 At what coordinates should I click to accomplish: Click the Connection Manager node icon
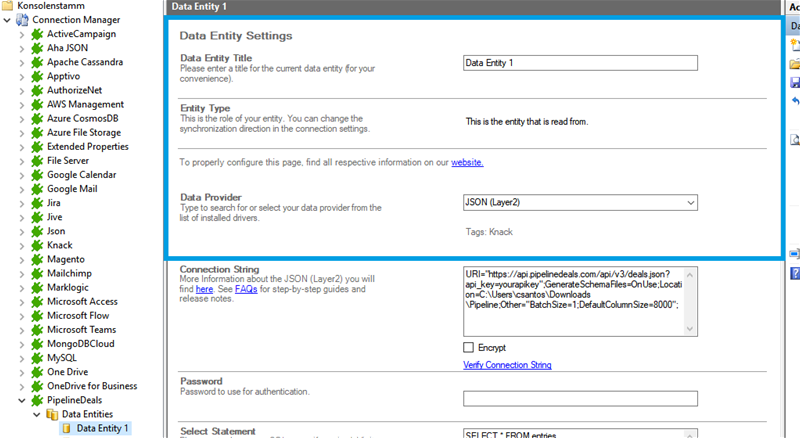click(23, 20)
